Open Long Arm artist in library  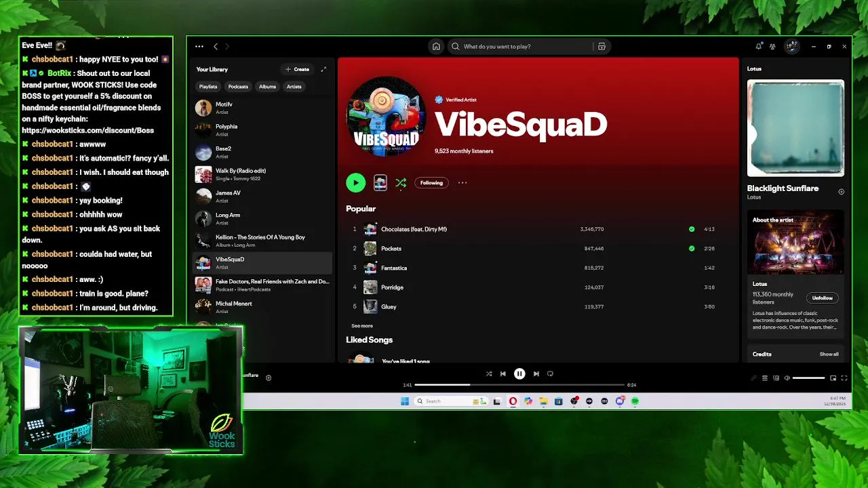(x=262, y=218)
